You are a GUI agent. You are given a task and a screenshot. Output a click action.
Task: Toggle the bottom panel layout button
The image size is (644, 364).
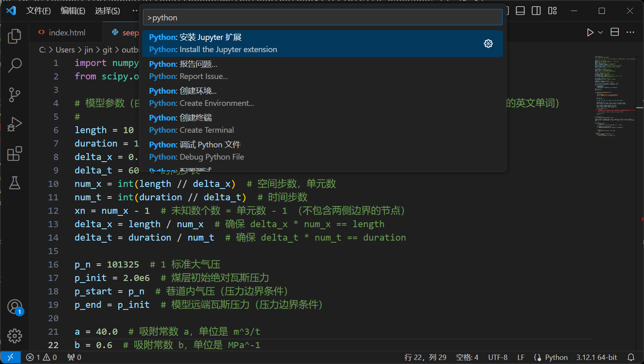[520, 11]
